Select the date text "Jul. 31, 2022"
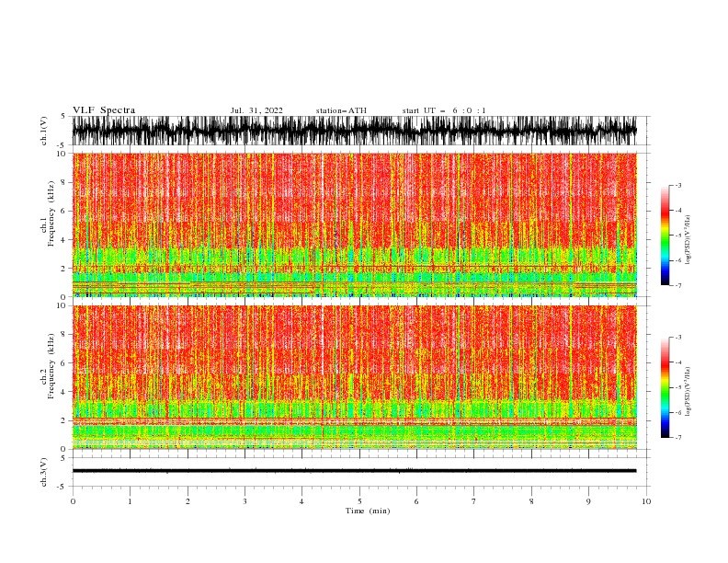Viewport: 728px width, 563px height. pos(256,110)
